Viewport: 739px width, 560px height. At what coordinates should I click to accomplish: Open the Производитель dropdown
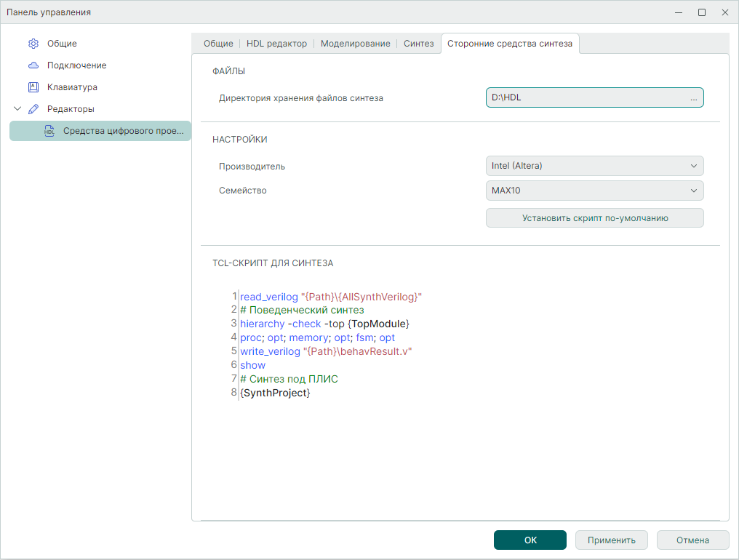[594, 166]
